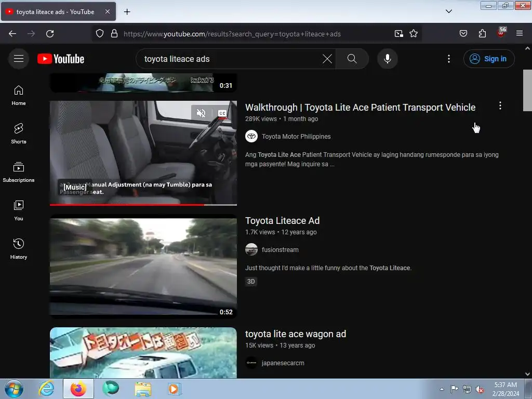The image size is (532, 399).
Task: Open the Home sidebar item
Action: [19, 96]
